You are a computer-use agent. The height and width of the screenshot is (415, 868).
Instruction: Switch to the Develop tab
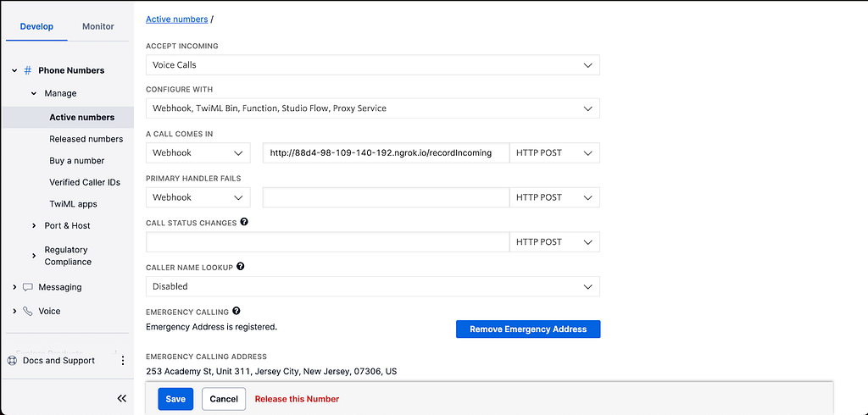pyautogui.click(x=36, y=26)
